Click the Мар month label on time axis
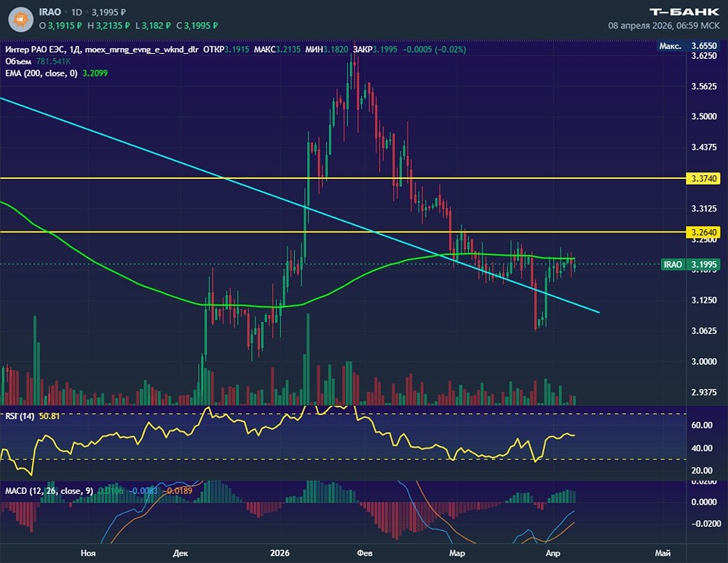This screenshot has height=563, width=728. click(x=456, y=553)
